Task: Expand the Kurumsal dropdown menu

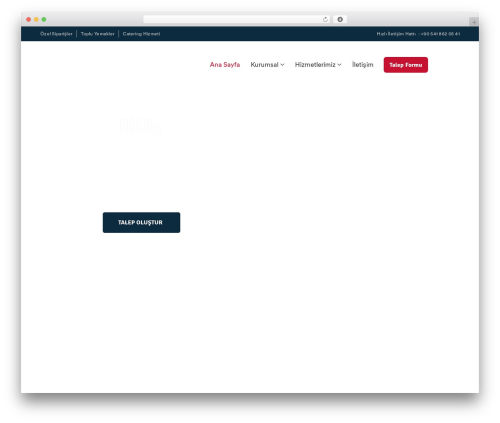Action: (267, 65)
